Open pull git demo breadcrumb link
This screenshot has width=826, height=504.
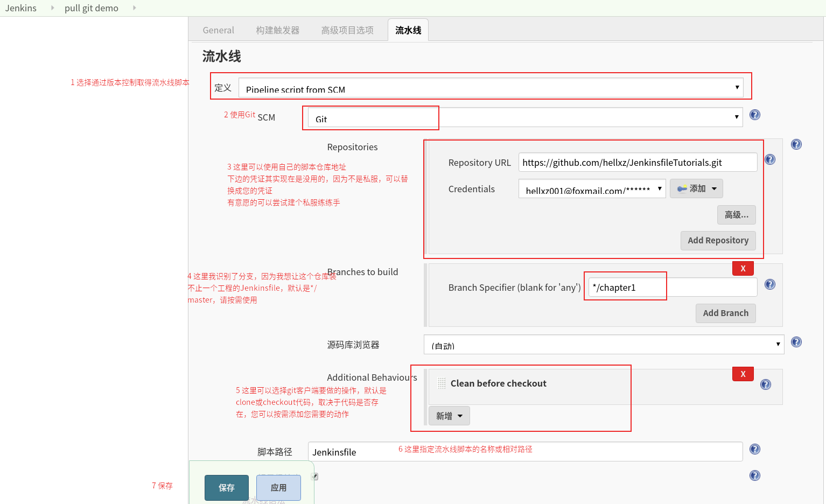92,8
